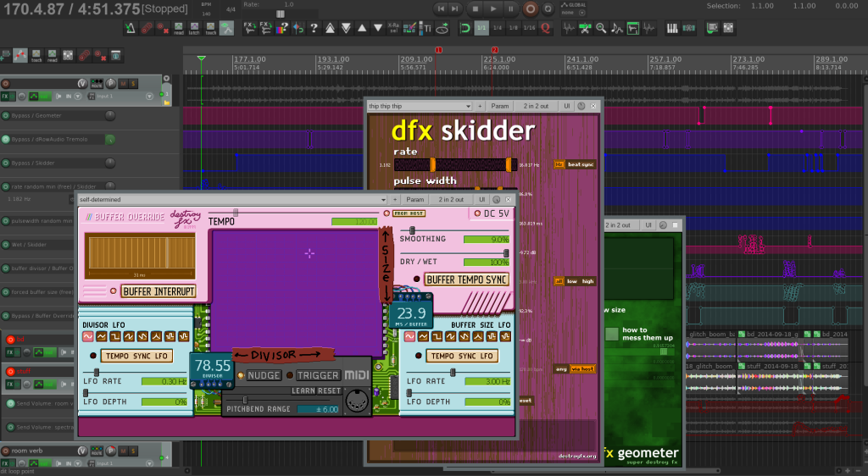This screenshot has height=476, width=868.
Task: Click timeline marker 2 on the ruler
Action: point(494,50)
